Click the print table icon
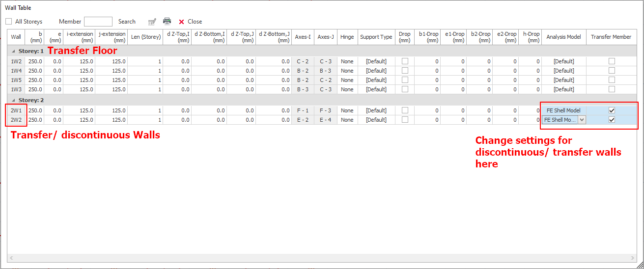 (x=167, y=22)
